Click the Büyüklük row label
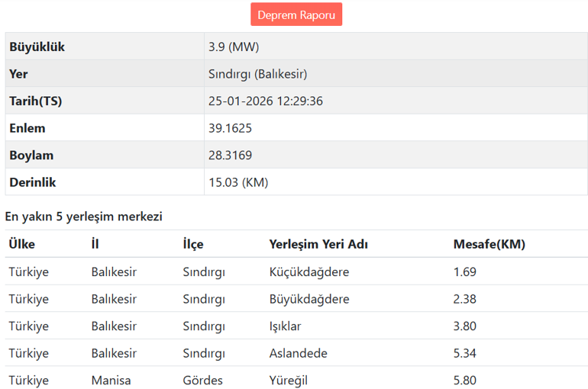Viewport: 588px width, 389px height. coord(37,47)
